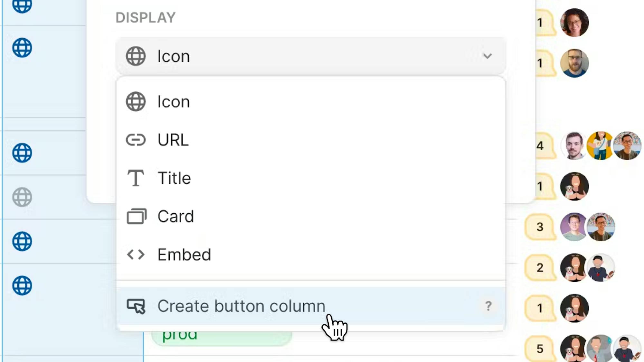Open the comment bubble showing 3

point(540,227)
